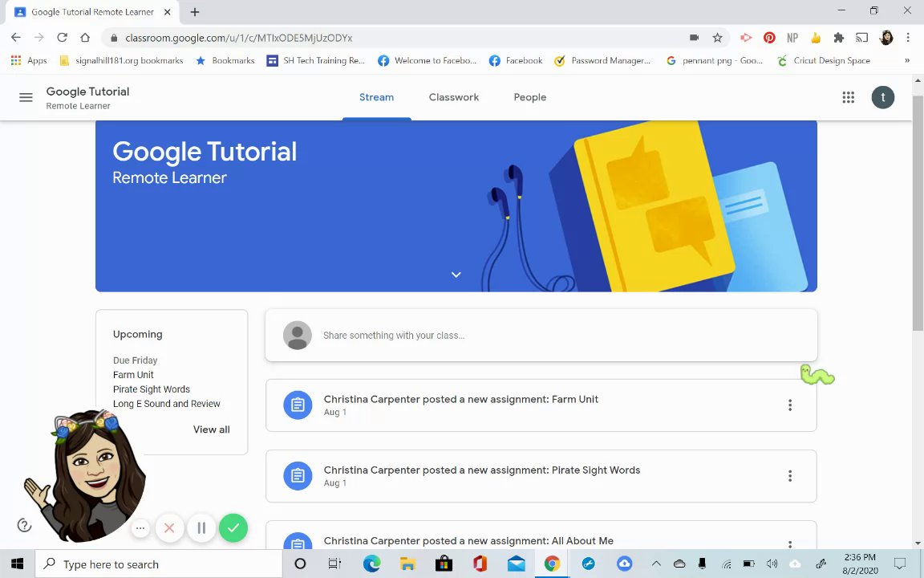This screenshot has height=578, width=924.
Task: Open the Apps bookmark shortcut
Action: point(28,60)
